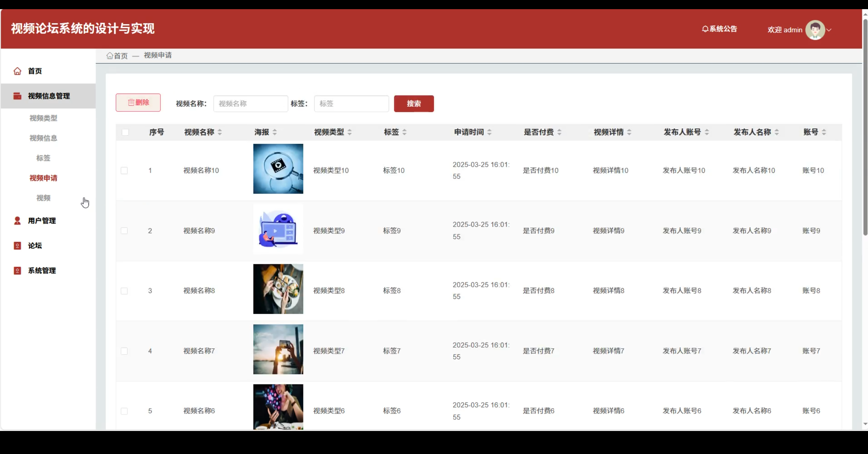Click the 论坛 sidebar icon
This screenshot has height=454, width=868.
point(17,246)
